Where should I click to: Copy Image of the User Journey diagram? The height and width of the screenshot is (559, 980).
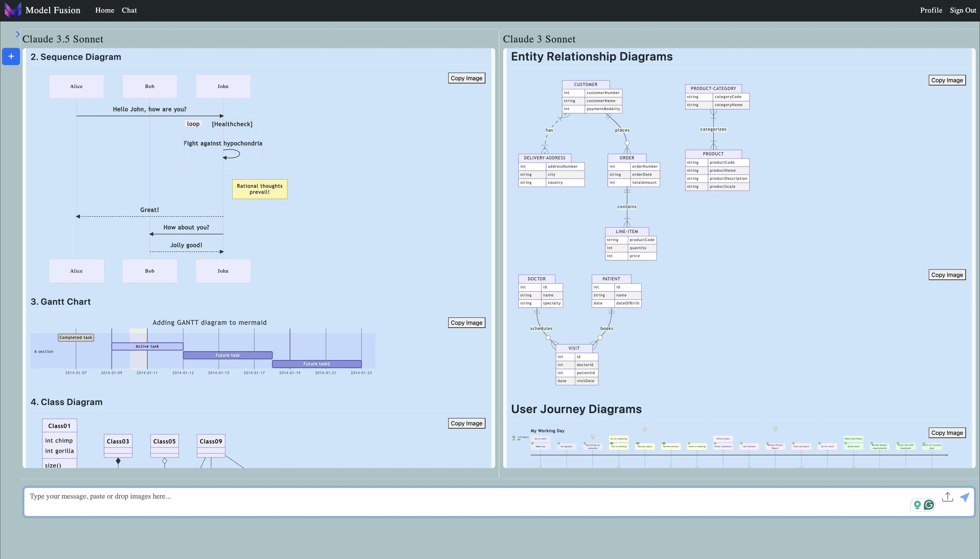(947, 433)
